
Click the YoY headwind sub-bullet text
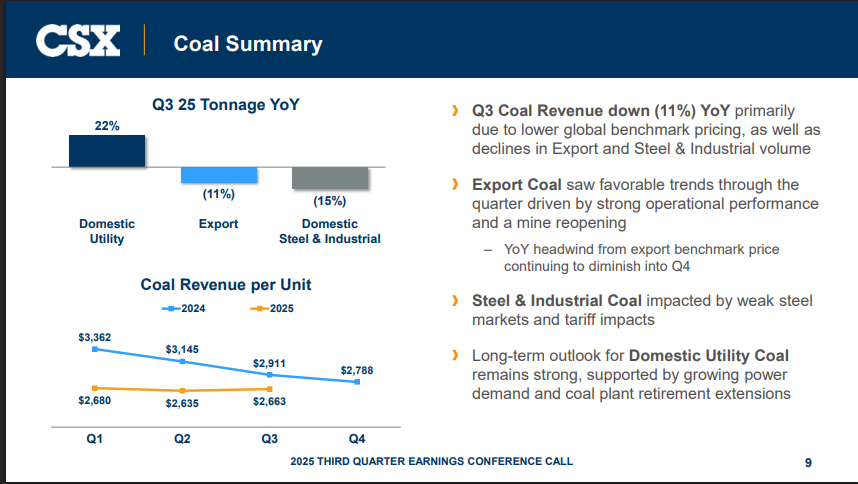coord(640,258)
